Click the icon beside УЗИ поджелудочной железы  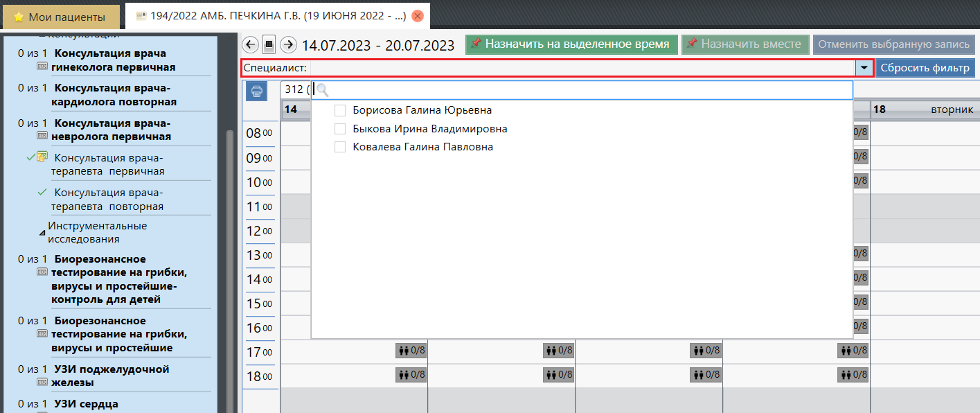tap(42, 383)
